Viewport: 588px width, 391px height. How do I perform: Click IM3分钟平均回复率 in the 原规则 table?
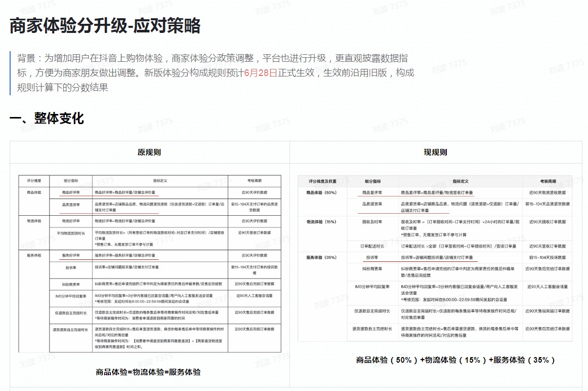pos(71,296)
